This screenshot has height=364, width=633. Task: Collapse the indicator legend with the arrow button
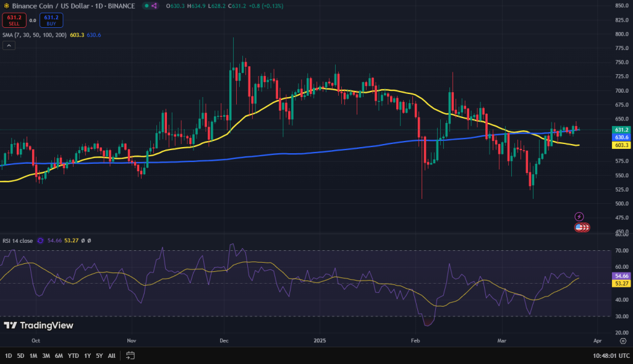(x=9, y=46)
